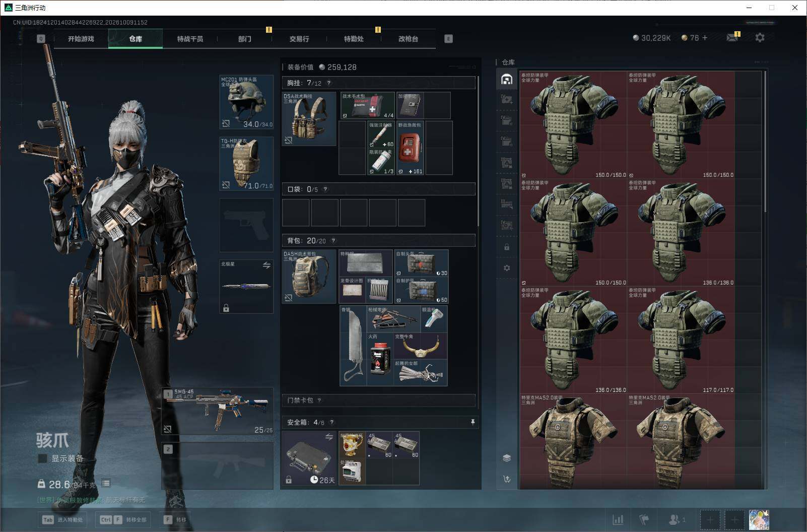807x532 pixels.
Task: Select the 完整牛角 horn item in backpack
Action: pos(420,346)
